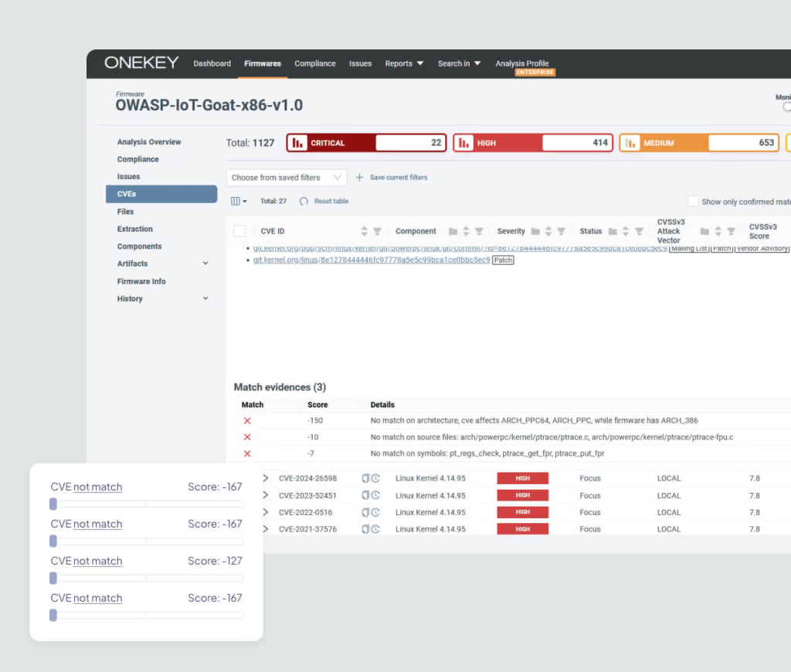Click copy icon next to CVE-2024-26598
Viewport: 791px width, 672px height.
coord(365,479)
